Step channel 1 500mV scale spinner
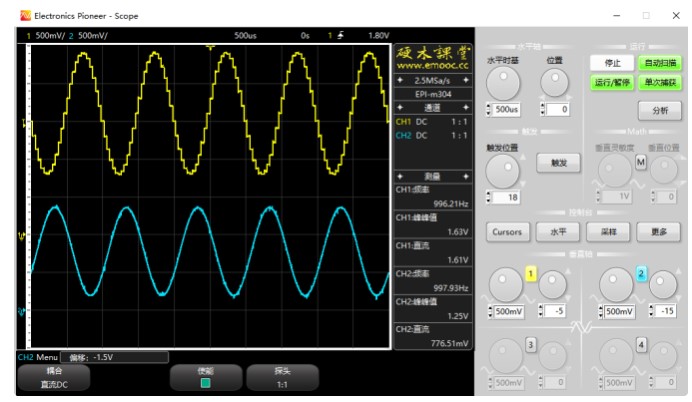Screen dimensions: 692x402 [490, 312]
